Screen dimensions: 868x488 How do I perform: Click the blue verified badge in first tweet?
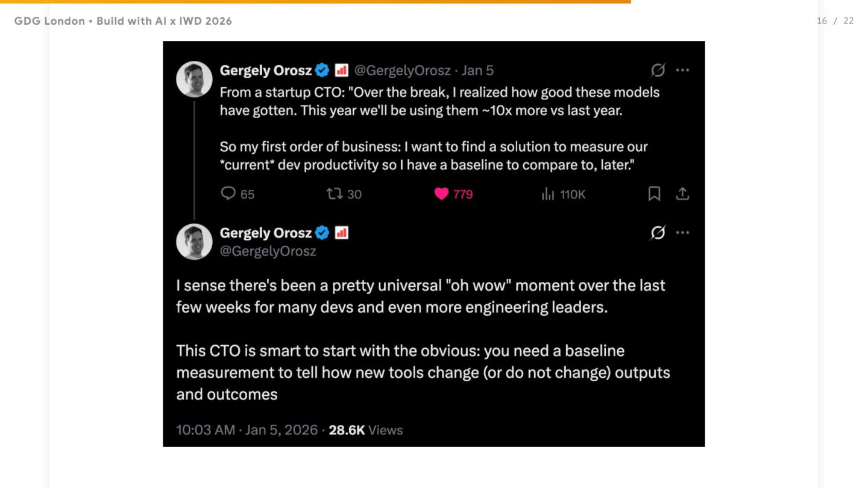point(322,70)
